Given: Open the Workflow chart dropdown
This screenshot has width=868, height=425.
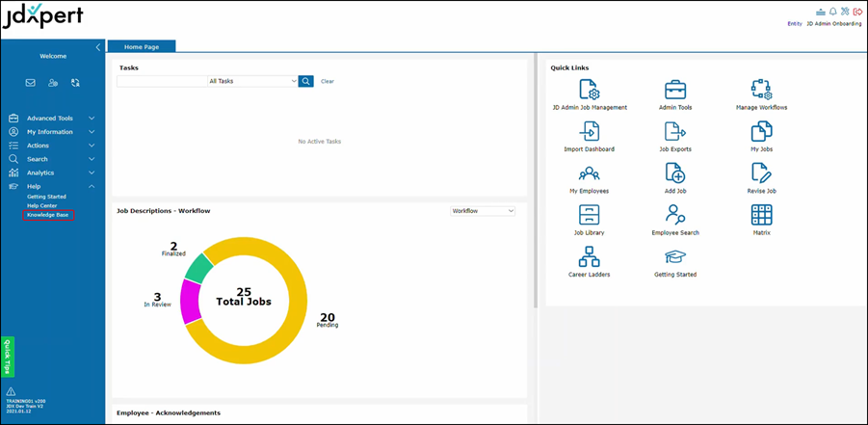Looking at the screenshot, I should click(x=483, y=211).
